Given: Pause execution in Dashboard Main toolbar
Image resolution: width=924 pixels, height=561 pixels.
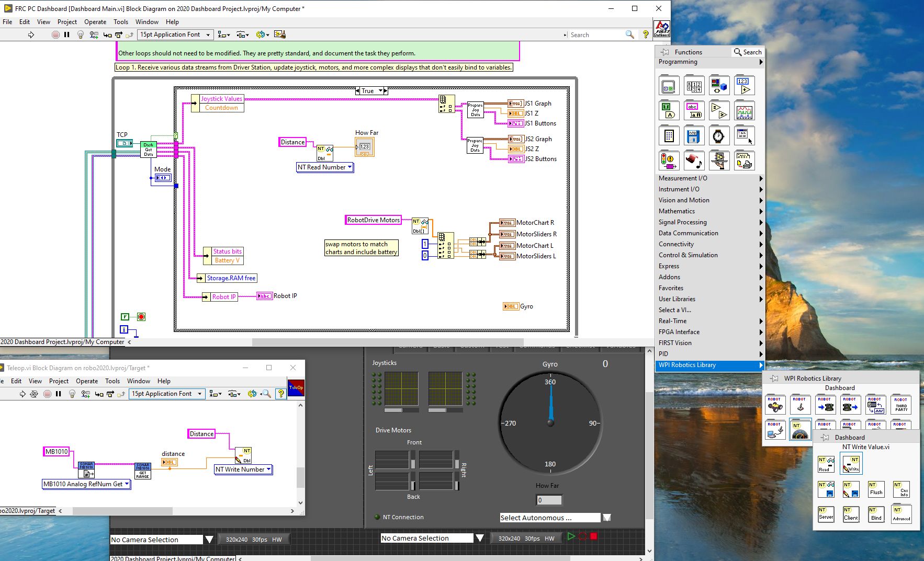Looking at the screenshot, I should coord(67,35).
